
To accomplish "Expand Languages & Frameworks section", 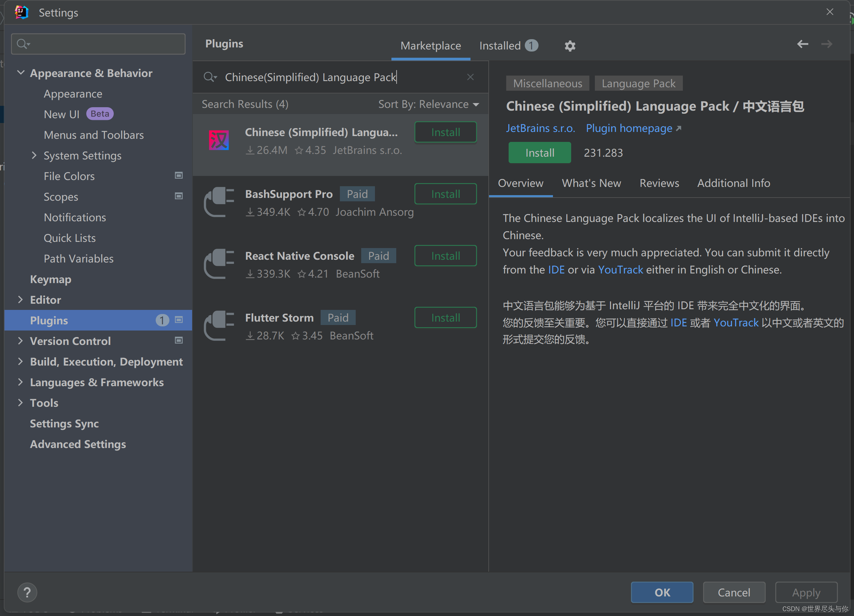I will [x=21, y=382].
